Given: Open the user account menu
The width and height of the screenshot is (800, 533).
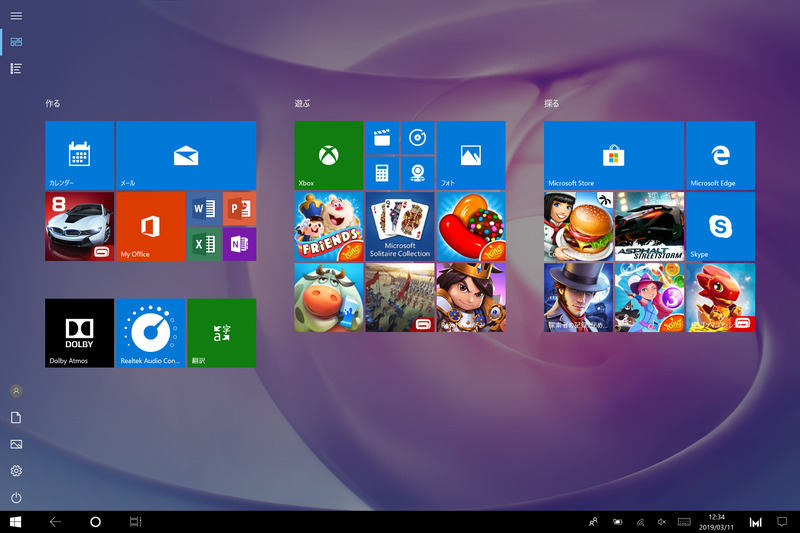Looking at the screenshot, I should pyautogui.click(x=16, y=391).
